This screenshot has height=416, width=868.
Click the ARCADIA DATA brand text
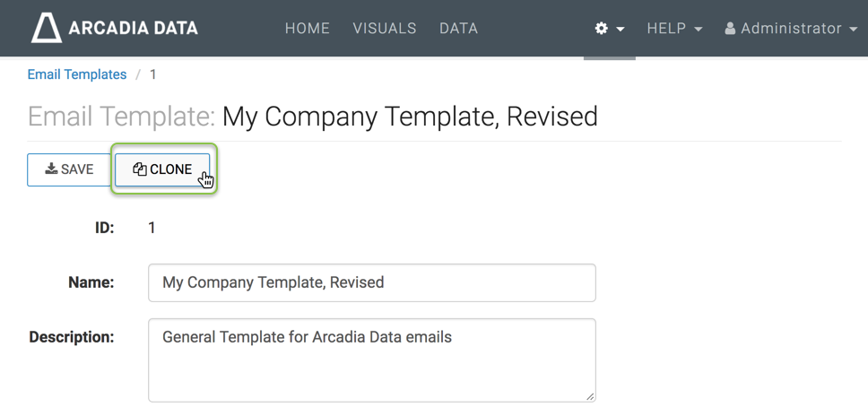tap(134, 29)
